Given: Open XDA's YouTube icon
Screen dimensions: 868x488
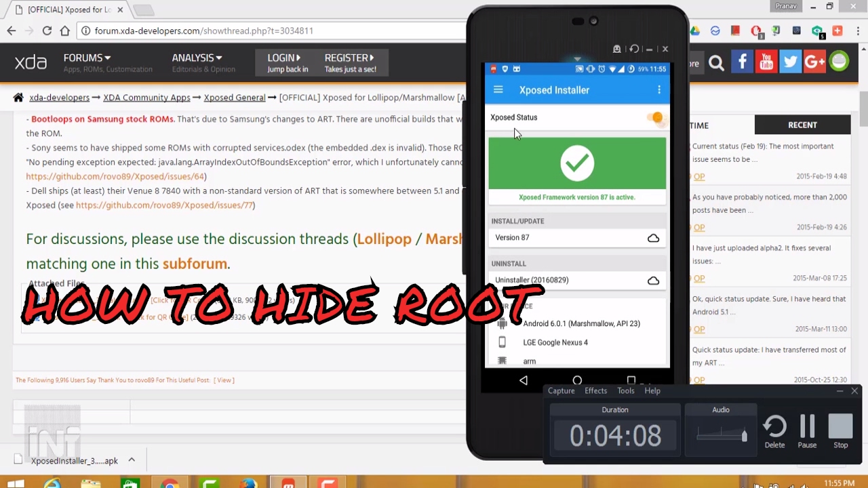Looking at the screenshot, I should pos(766,62).
